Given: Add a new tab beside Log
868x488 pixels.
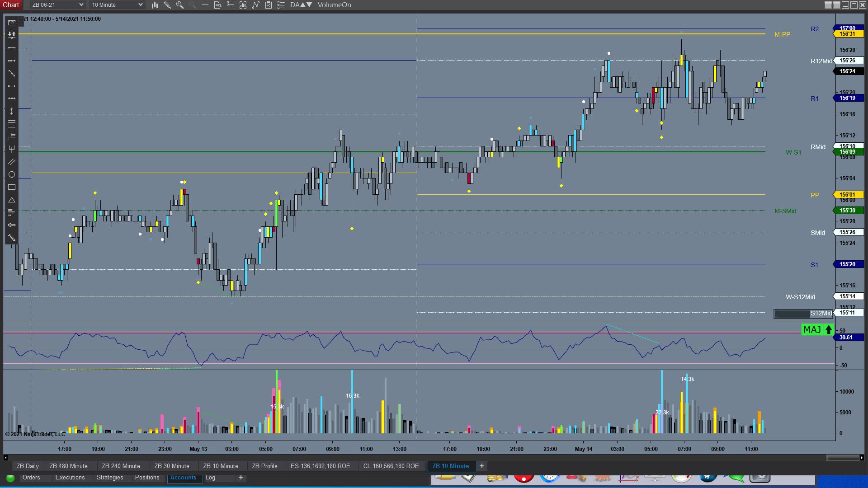Looking at the screenshot, I should (241, 477).
